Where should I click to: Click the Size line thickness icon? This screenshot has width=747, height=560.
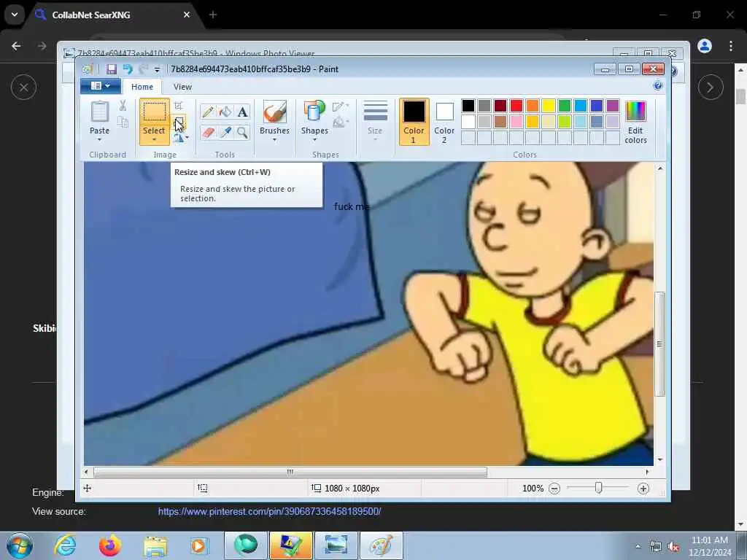pos(375,112)
